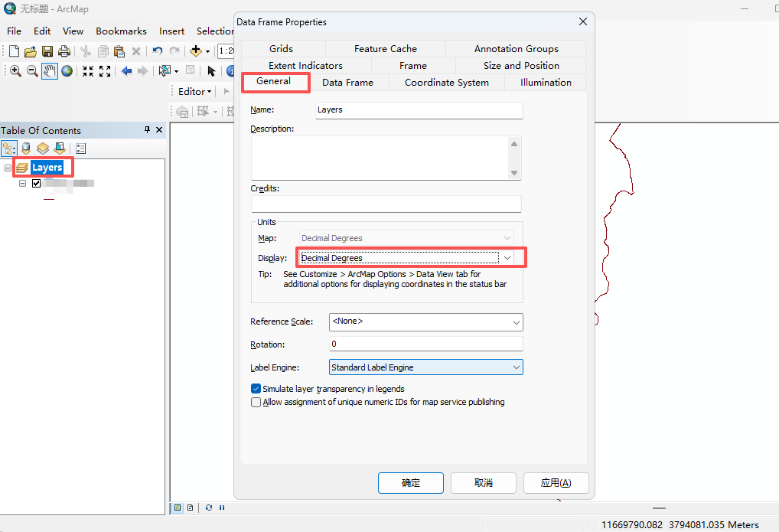This screenshot has height=532, width=779.
Task: Click the Fixed Zoom Out icon
Action: coord(105,71)
